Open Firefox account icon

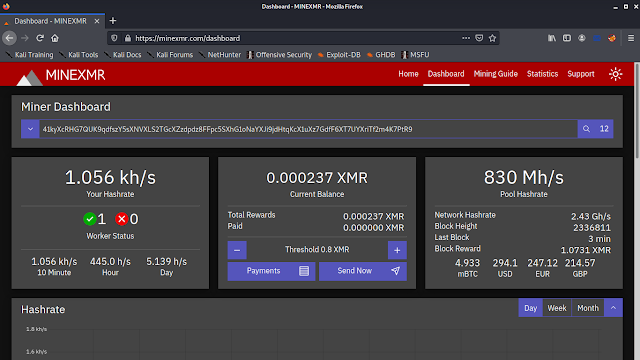point(582,38)
